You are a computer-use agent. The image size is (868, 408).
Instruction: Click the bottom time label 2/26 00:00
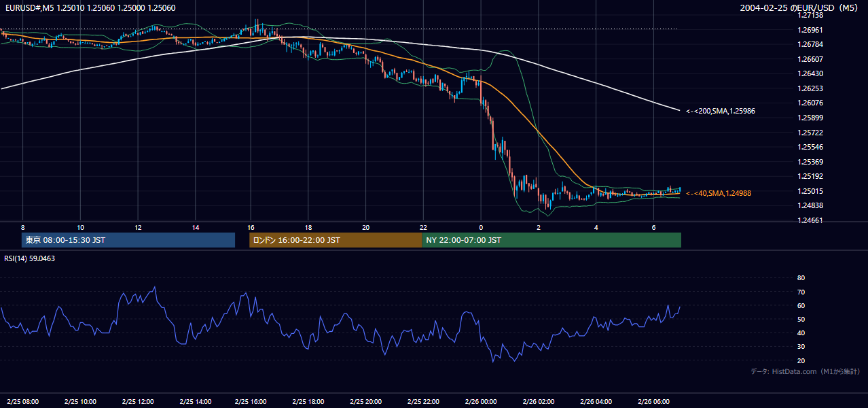point(482,401)
